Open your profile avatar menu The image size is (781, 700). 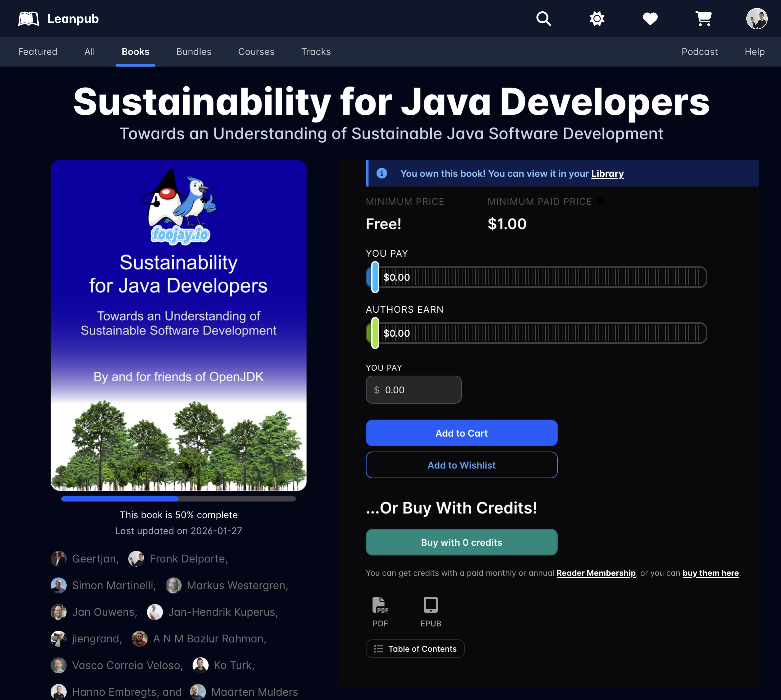pos(756,18)
